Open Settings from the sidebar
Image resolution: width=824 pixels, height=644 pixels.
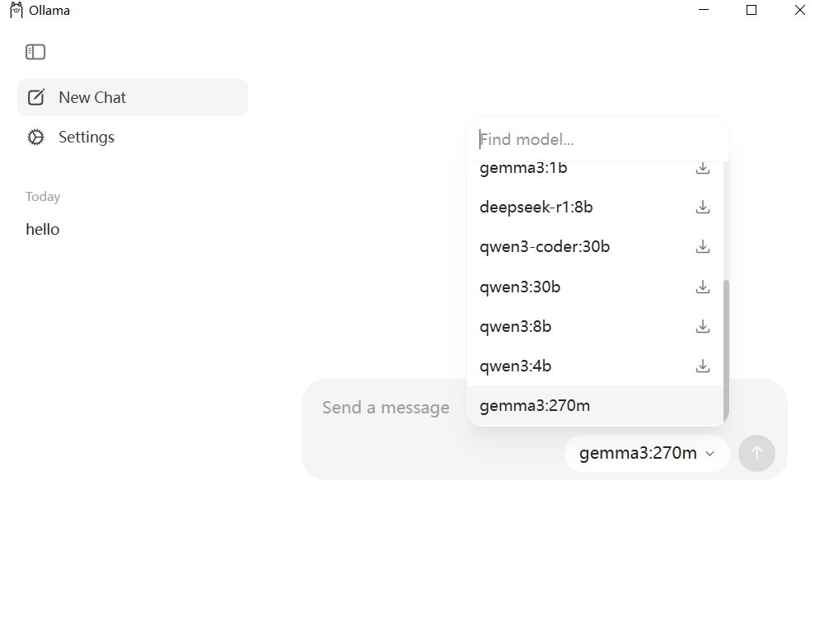(x=86, y=138)
